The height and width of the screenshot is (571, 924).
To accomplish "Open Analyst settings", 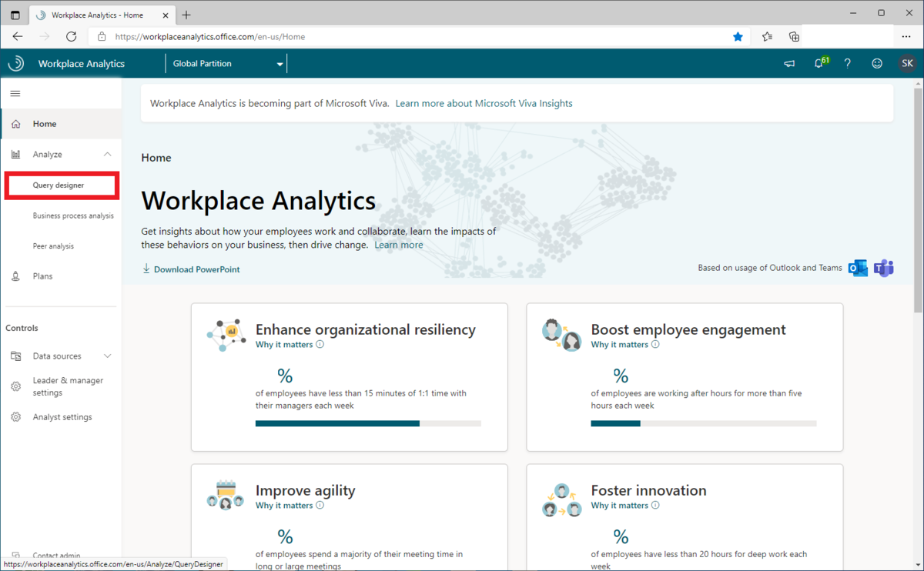I will 61,417.
